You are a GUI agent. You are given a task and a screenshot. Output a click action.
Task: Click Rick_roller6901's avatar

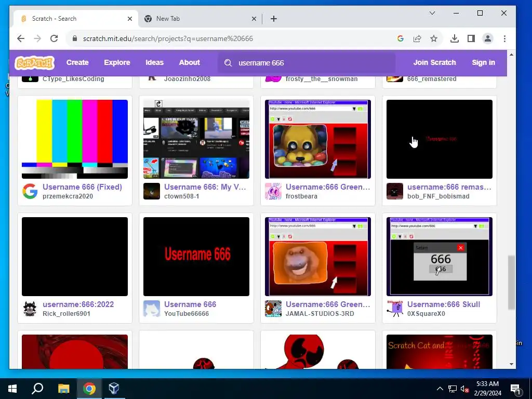[x=30, y=309]
